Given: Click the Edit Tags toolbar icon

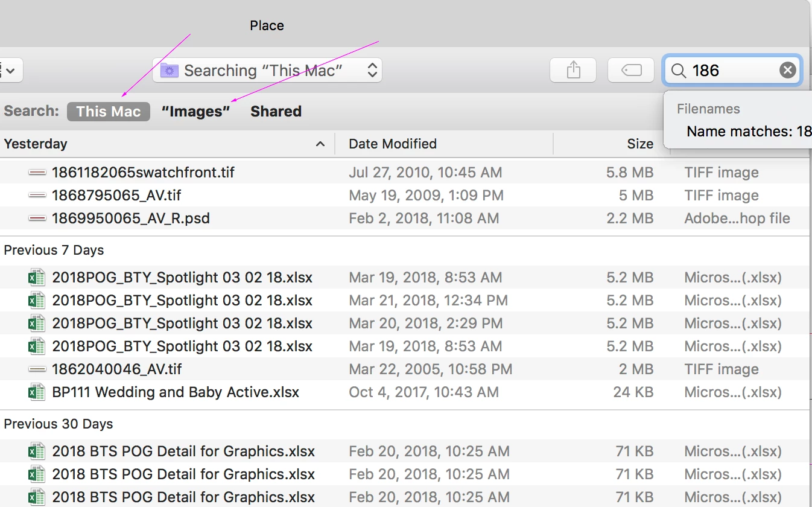Looking at the screenshot, I should [x=631, y=71].
